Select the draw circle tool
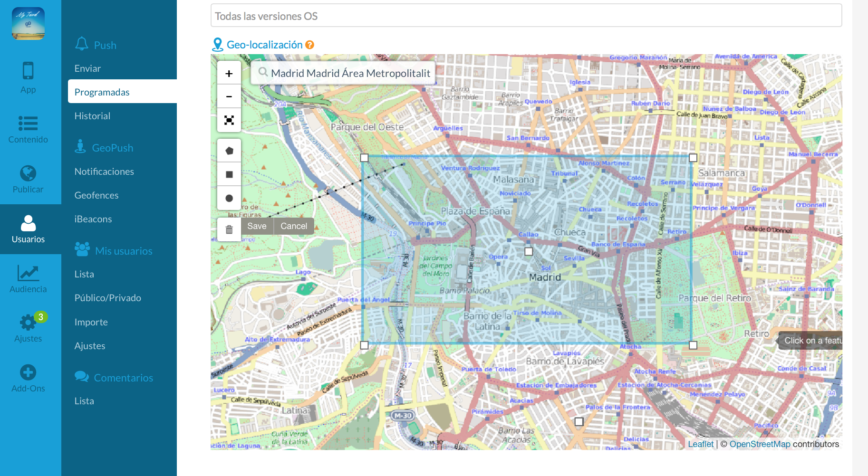868x476 pixels. (x=229, y=199)
